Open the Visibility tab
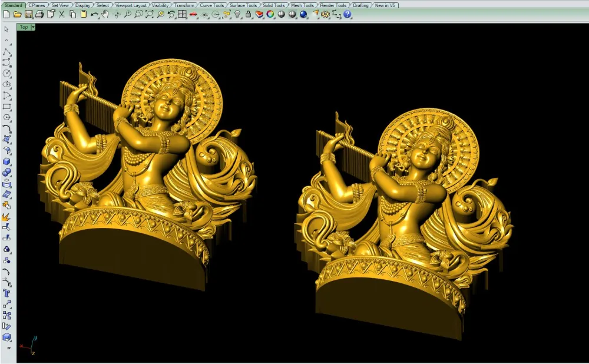 coord(160,5)
